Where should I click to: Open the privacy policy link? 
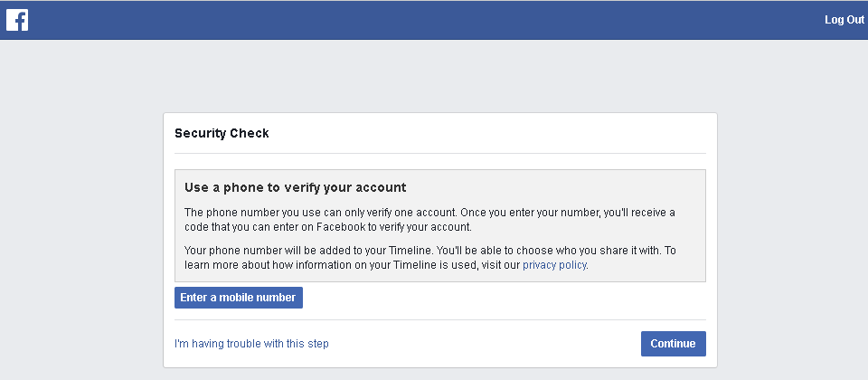pos(554,265)
